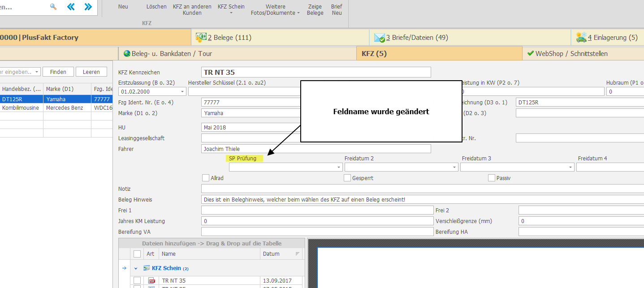Open WebShop / Schnittstellen tab

583,54
